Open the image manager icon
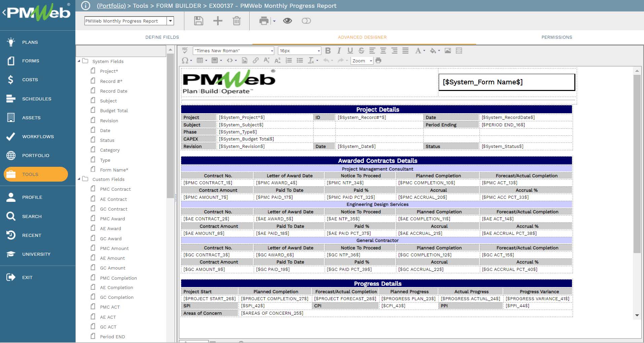 click(448, 51)
